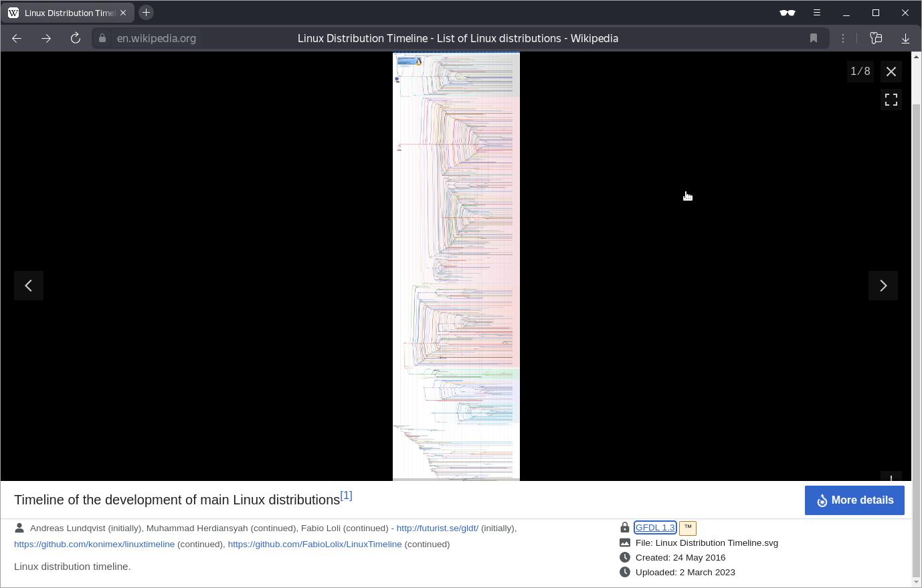Maximize the browser window
Screen dimensions: 922x588
pos(876,13)
